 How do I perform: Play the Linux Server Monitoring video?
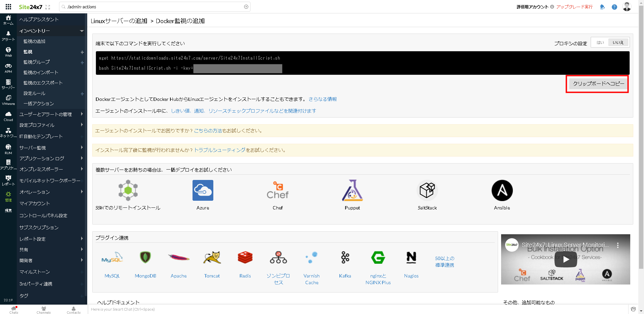[x=566, y=259]
